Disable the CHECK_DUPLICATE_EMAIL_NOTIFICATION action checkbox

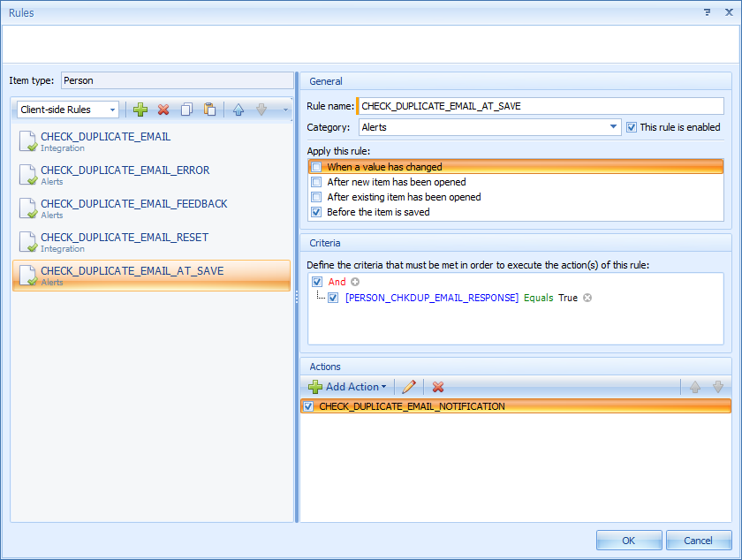(308, 406)
